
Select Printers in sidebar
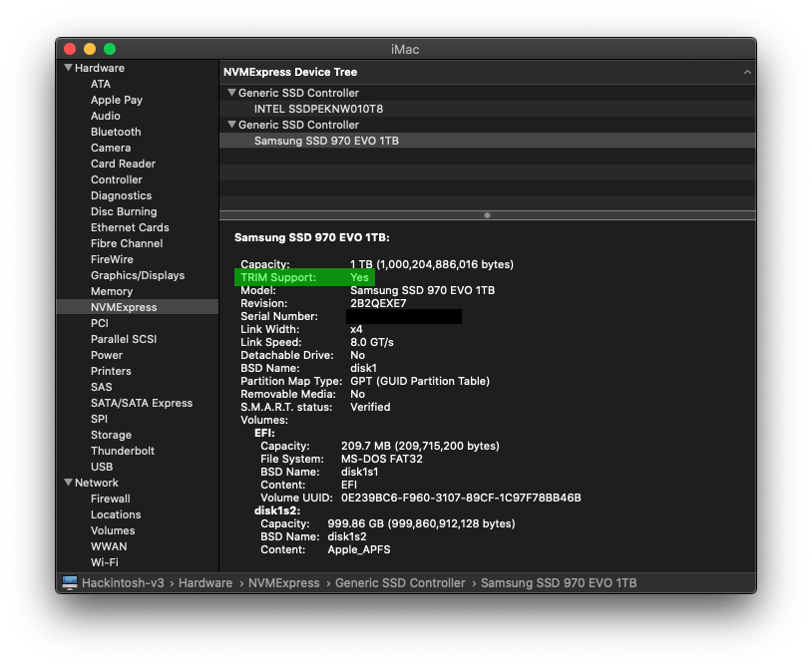(x=111, y=372)
